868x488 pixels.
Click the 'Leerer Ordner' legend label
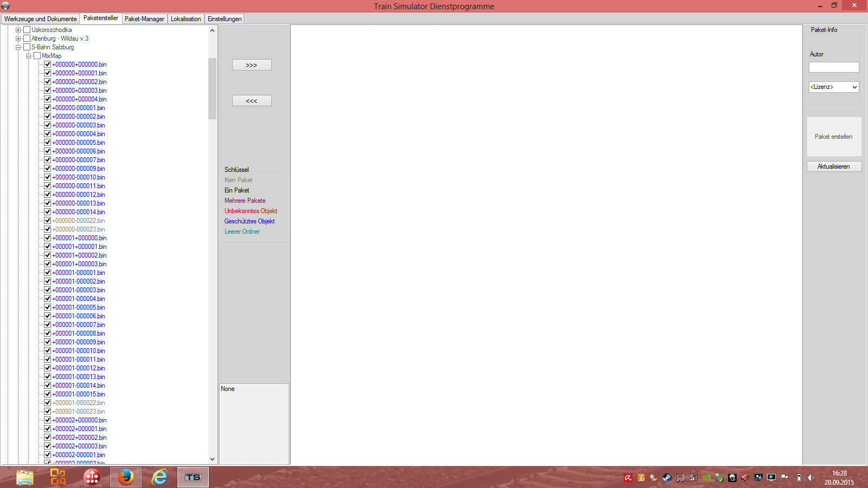[x=242, y=232]
